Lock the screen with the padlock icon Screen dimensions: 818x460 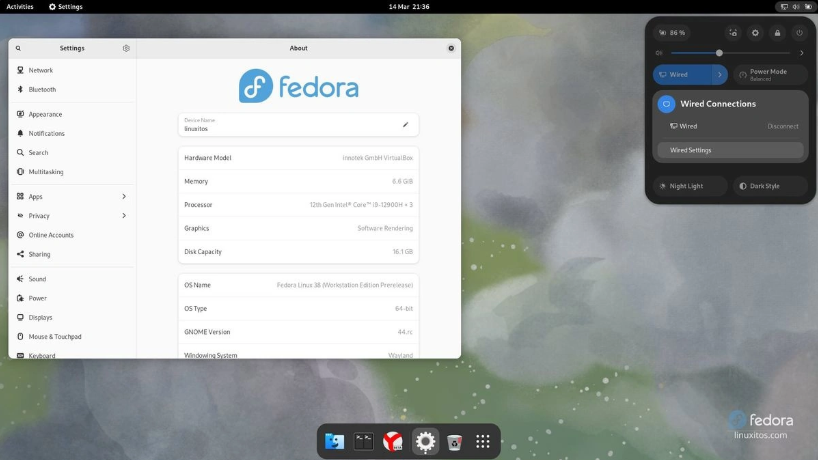click(x=777, y=33)
